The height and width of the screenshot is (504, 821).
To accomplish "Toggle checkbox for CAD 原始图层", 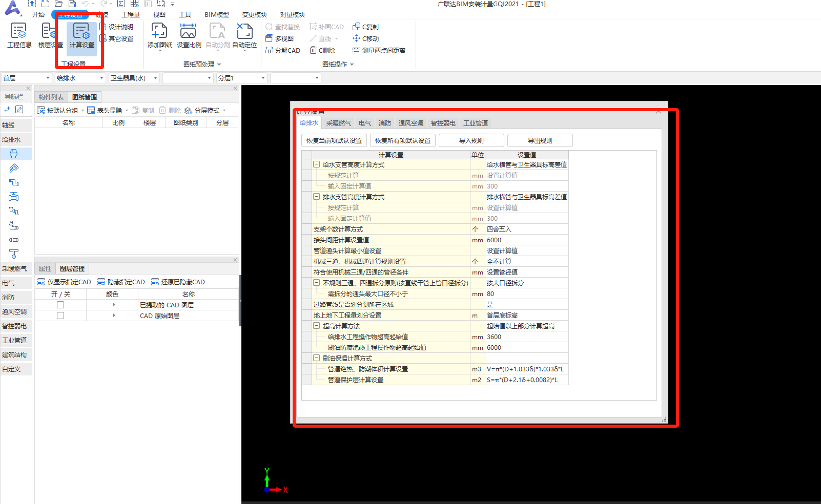I will click(60, 316).
